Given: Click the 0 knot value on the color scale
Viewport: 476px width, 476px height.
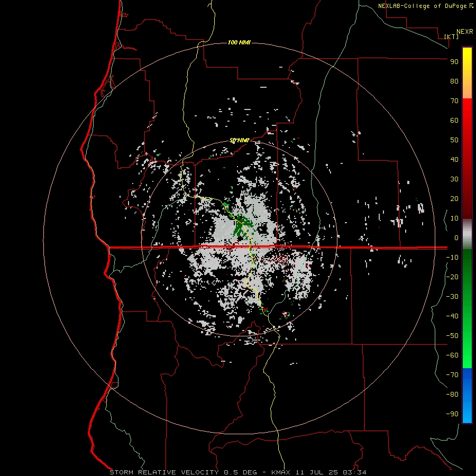Looking at the screenshot, I should (x=456, y=237).
